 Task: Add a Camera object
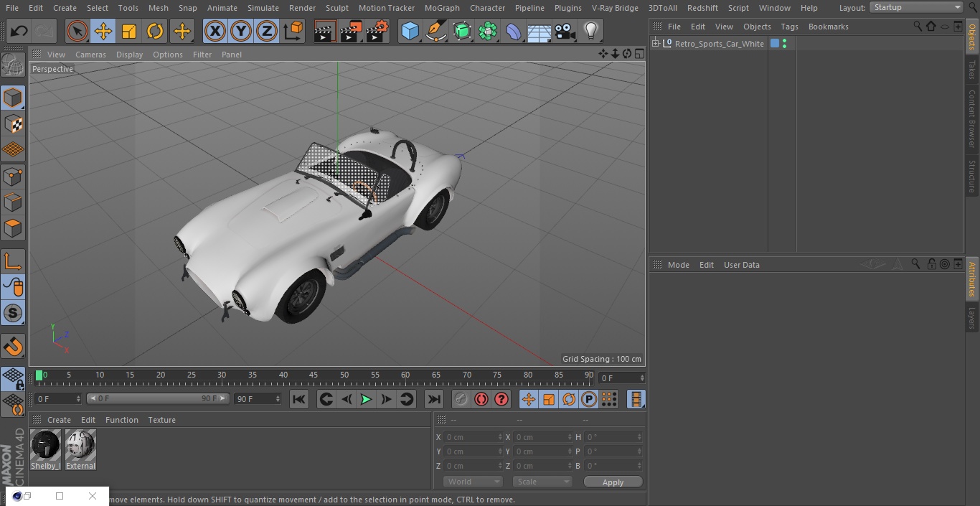tap(565, 31)
